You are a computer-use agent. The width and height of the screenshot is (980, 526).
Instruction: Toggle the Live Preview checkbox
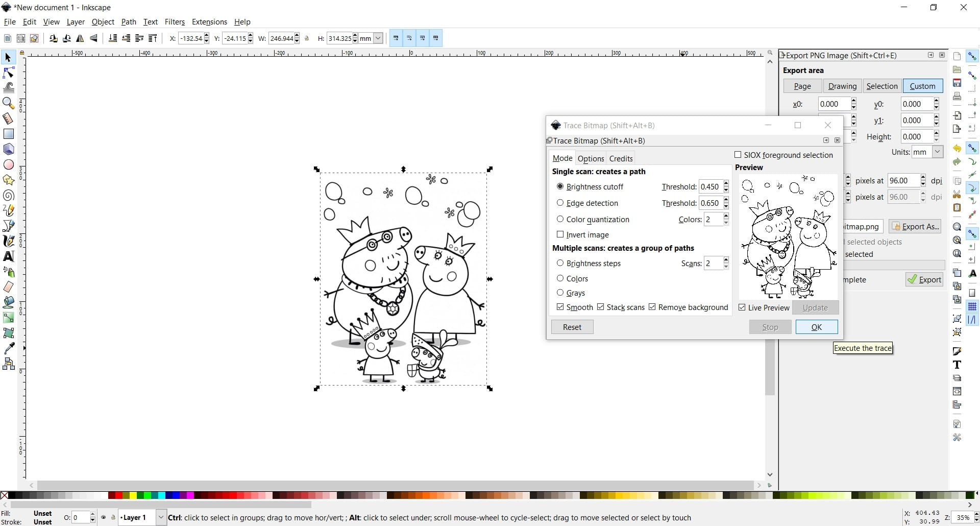[x=742, y=307]
